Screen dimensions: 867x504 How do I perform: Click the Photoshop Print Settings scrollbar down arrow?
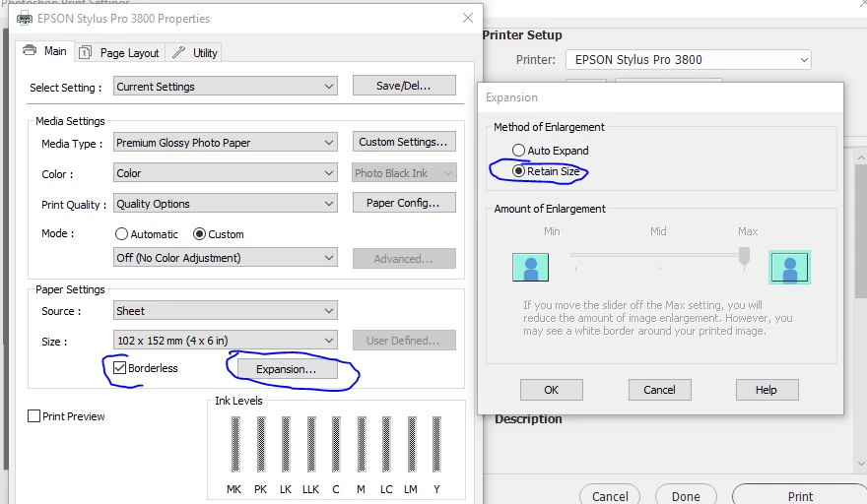point(861,464)
